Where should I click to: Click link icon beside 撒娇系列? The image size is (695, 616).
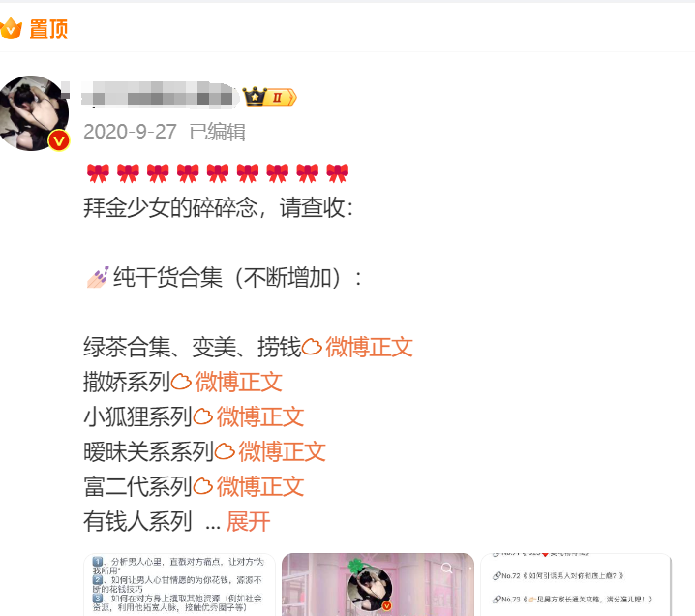click(x=181, y=382)
